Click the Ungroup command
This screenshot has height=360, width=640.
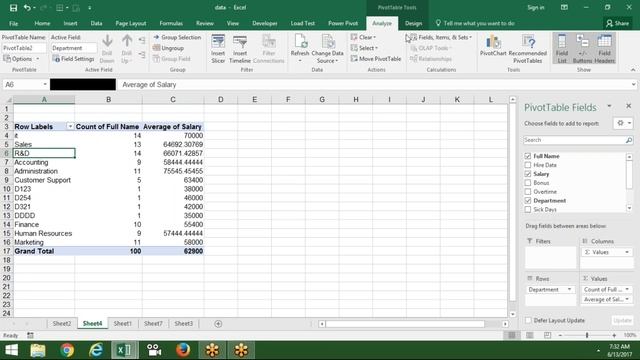169,48
